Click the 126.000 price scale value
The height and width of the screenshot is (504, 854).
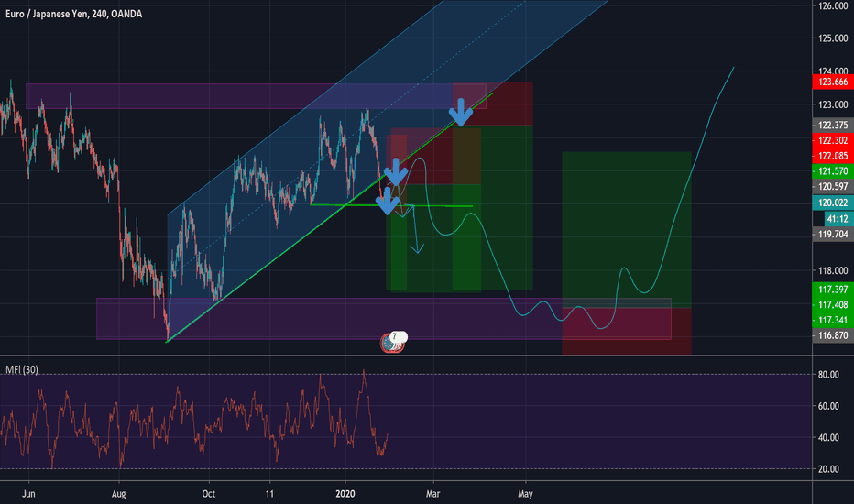point(833,6)
